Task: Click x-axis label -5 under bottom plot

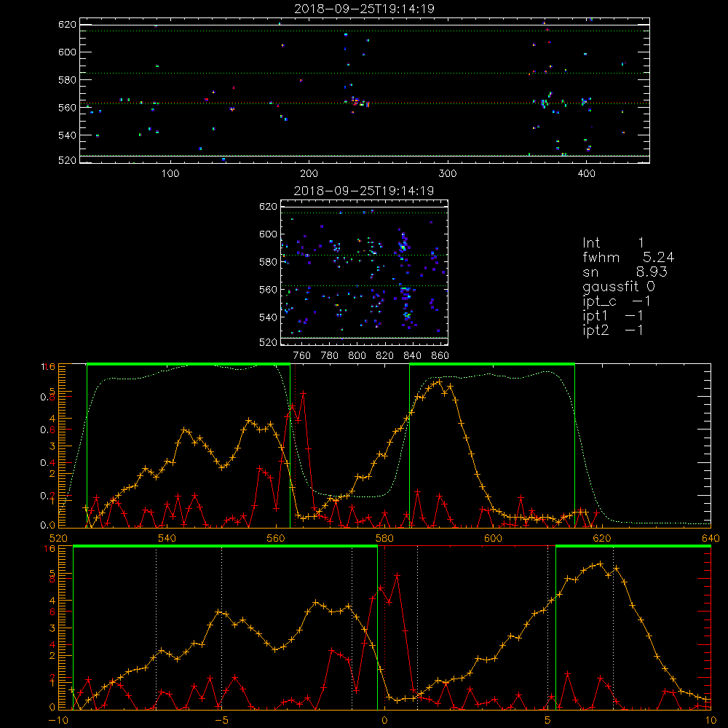Action: pyautogui.click(x=221, y=721)
